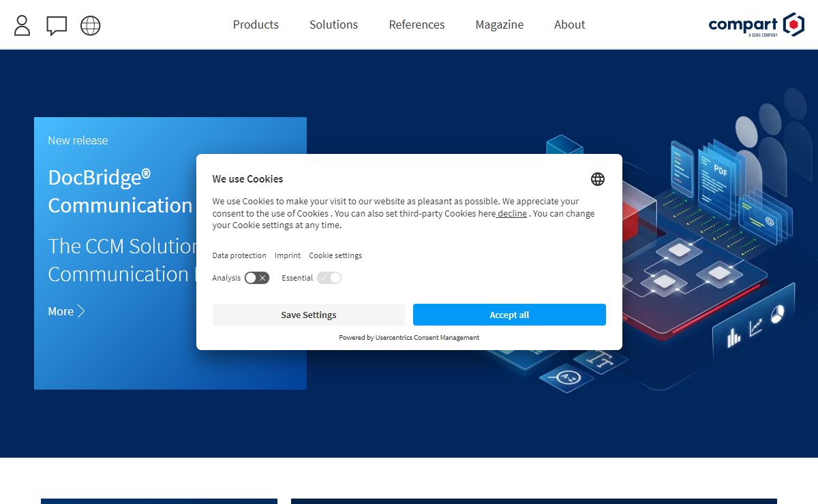Toggle the Analysis cookie switch
Viewport: 818px width, 504px height.
[x=257, y=278]
